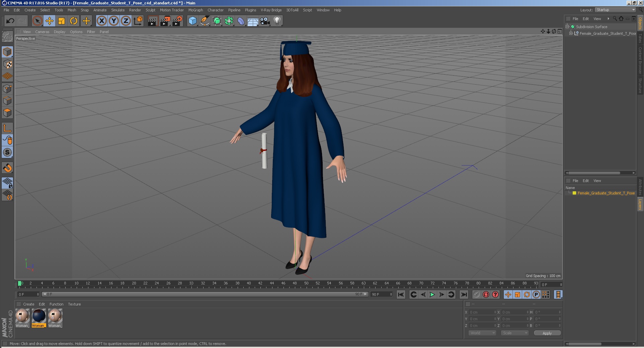
Task: Open the MoGraph menu
Action: [195, 10]
